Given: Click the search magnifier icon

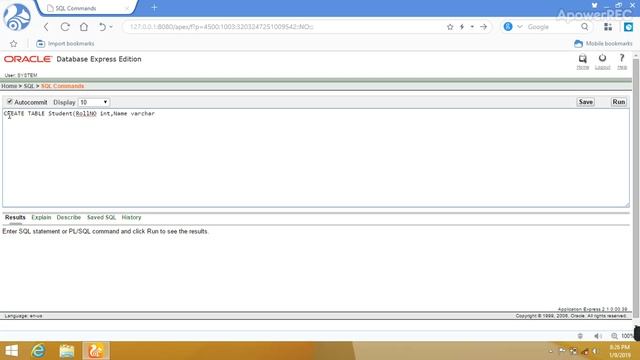Looking at the screenshot, I should (x=584, y=27).
